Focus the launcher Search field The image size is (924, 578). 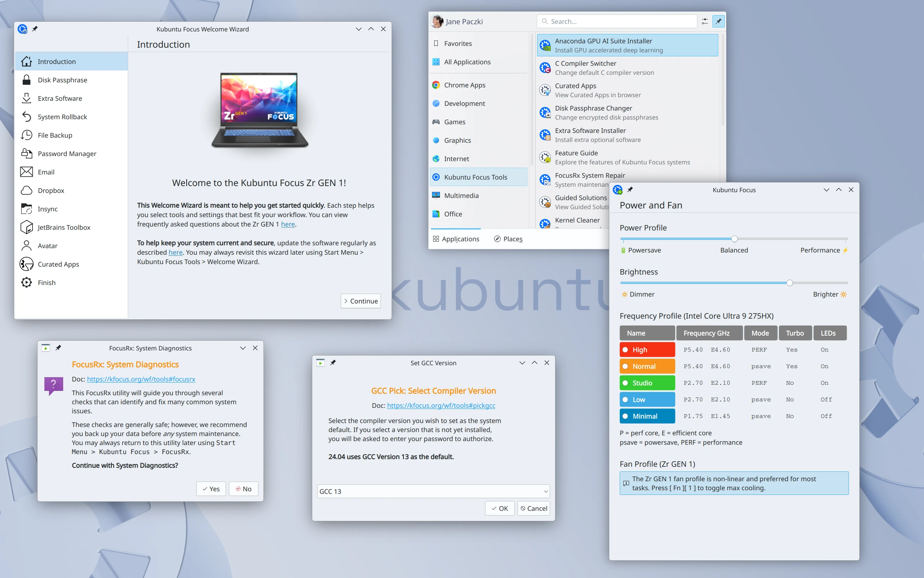(x=617, y=21)
